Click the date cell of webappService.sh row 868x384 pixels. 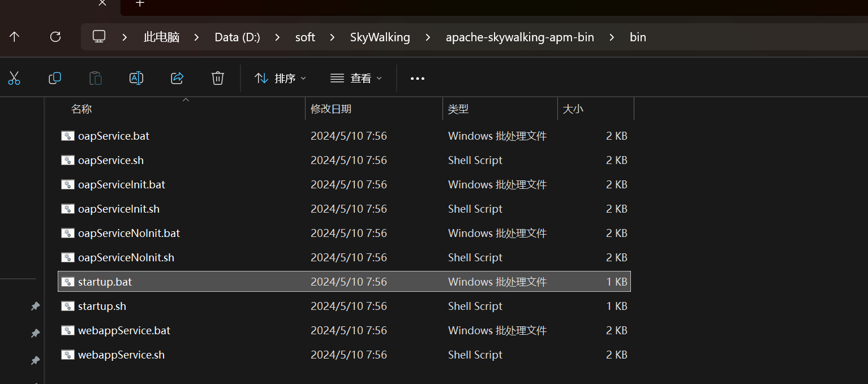(x=349, y=355)
